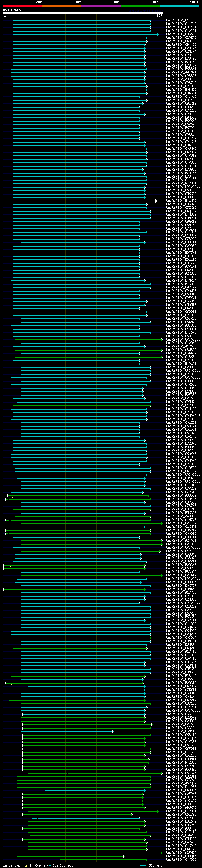The height and width of the screenshot is (868, 202).
Task: Select hit UniRef100_C4J0L8
Action: click(x=181, y=97)
